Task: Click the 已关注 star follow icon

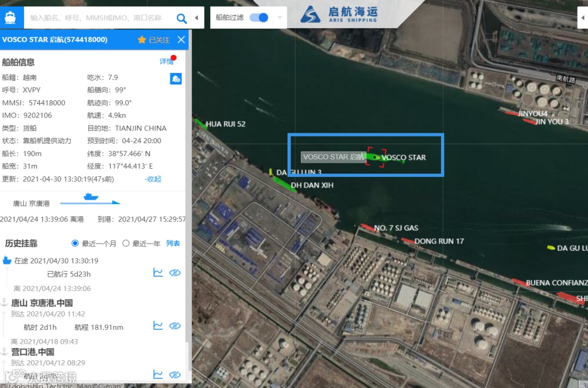Action: point(142,40)
